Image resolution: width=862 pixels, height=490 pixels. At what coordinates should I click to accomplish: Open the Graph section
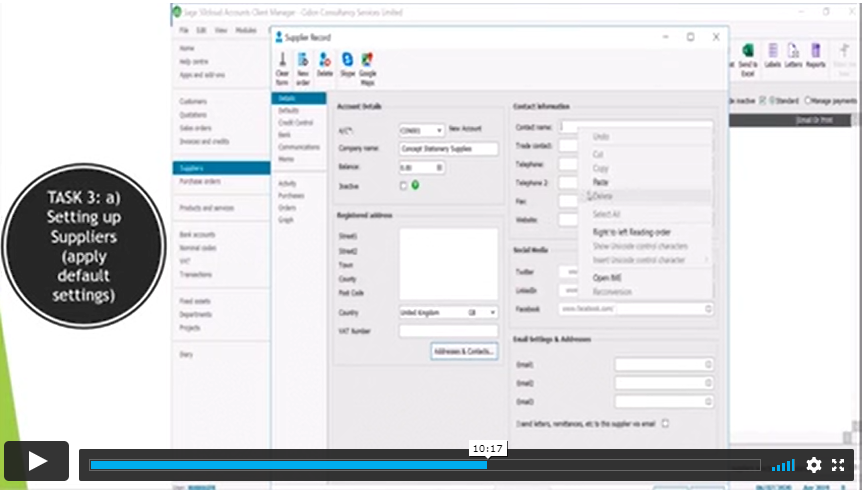click(x=286, y=219)
